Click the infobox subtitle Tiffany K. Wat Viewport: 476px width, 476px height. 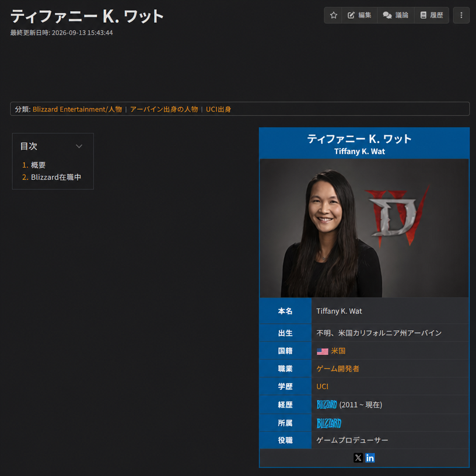pos(360,152)
